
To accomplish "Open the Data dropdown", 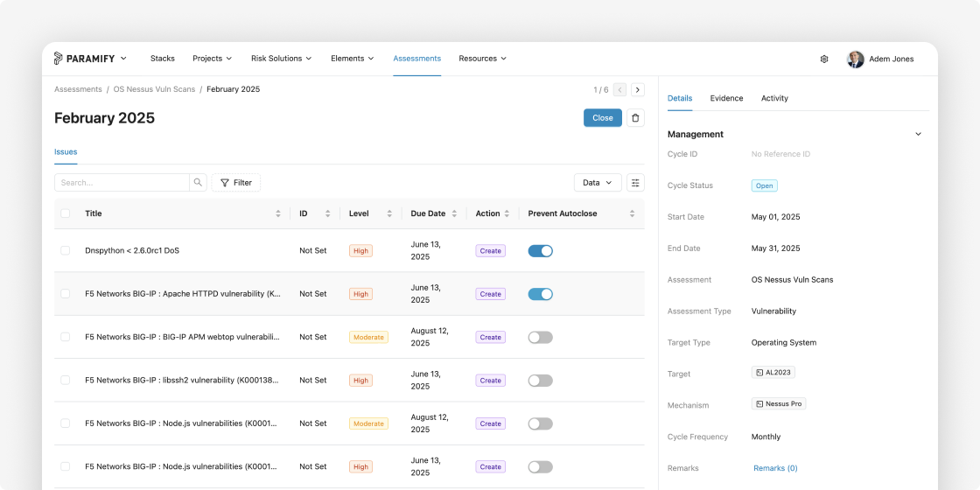I will (x=598, y=183).
